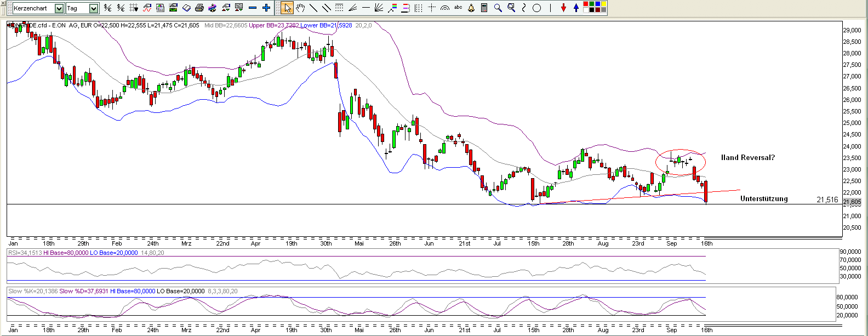868x336 pixels.
Task: Click the 'Hand Reversal?' chart annotation
Action: click(748, 158)
